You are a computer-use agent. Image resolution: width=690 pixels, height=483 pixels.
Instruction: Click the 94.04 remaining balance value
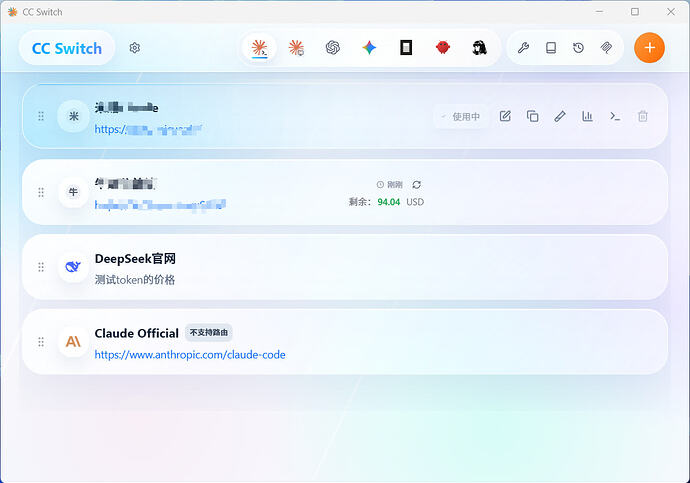389,202
